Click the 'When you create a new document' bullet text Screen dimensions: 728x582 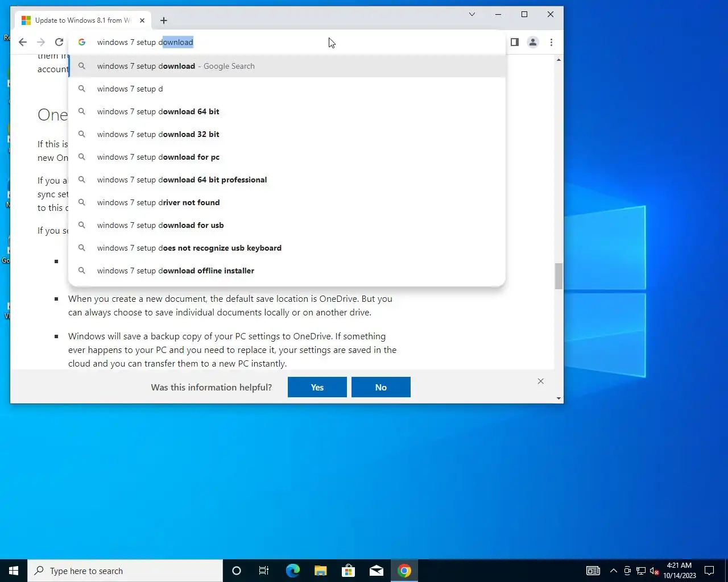230,305
